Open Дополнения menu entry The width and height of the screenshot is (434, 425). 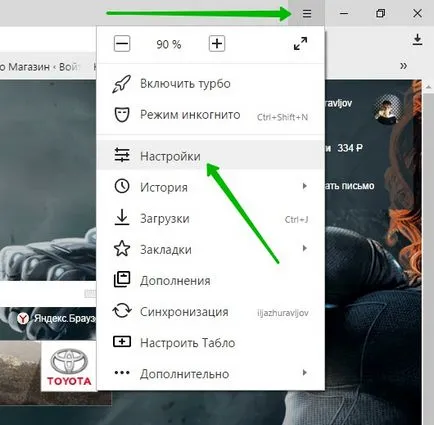point(210,281)
